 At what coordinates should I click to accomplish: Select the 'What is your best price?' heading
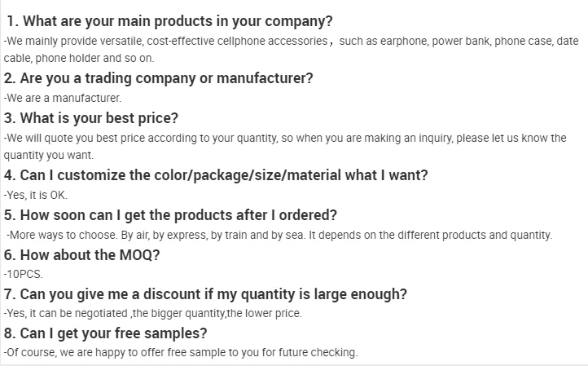click(91, 118)
